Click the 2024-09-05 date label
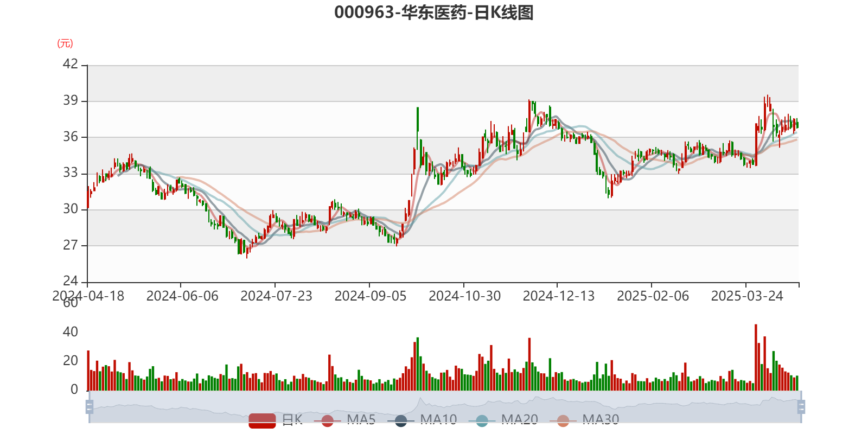The height and width of the screenshot is (434, 868). coord(371,296)
